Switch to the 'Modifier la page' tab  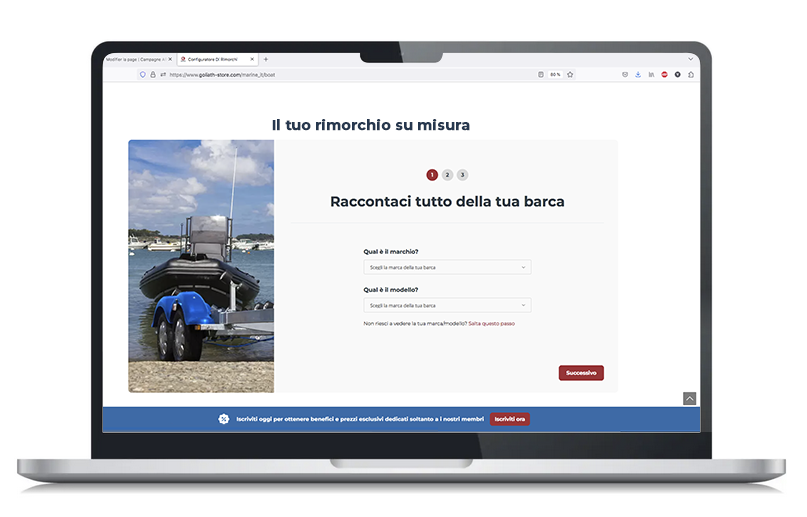click(136, 59)
